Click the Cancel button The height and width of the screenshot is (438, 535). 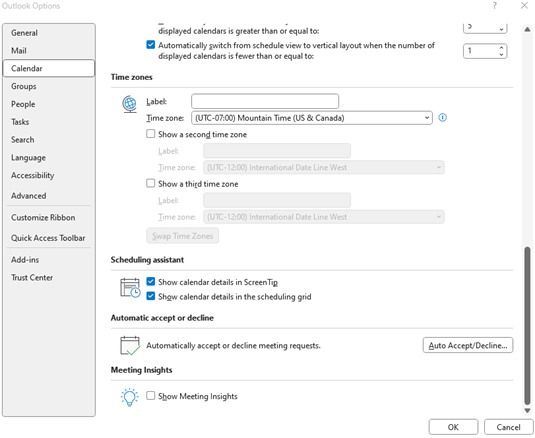pyautogui.click(x=508, y=427)
